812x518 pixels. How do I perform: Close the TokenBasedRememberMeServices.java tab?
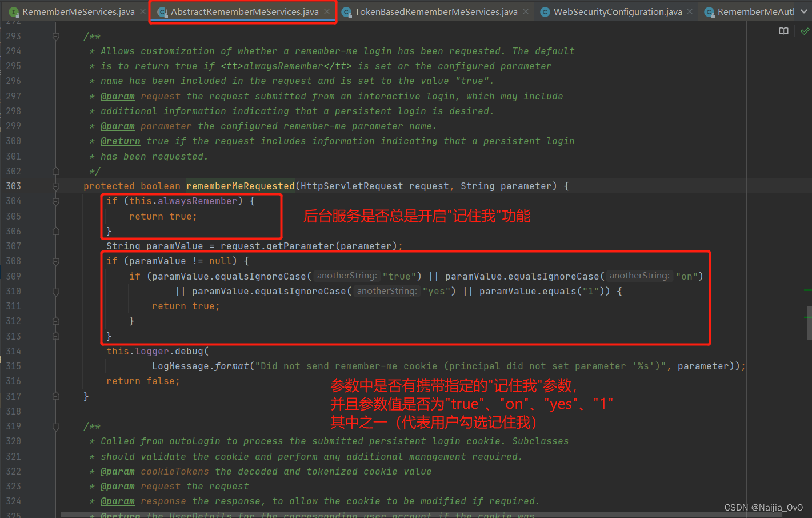(x=526, y=11)
